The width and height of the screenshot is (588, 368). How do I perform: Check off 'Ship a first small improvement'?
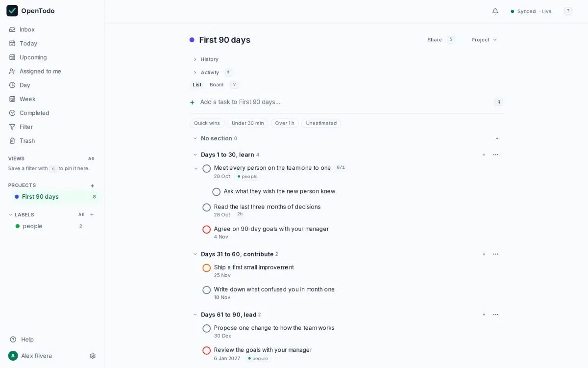[x=207, y=268]
